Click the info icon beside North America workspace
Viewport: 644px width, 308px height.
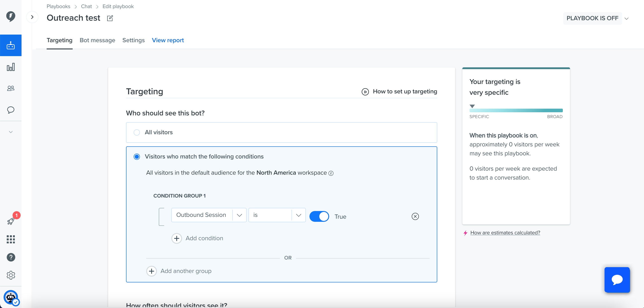(331, 173)
